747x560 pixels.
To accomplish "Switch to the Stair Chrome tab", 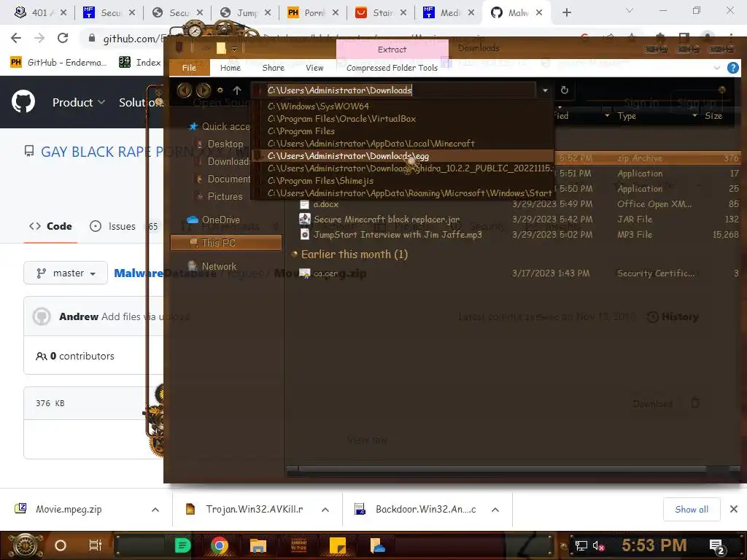I will point(382,13).
